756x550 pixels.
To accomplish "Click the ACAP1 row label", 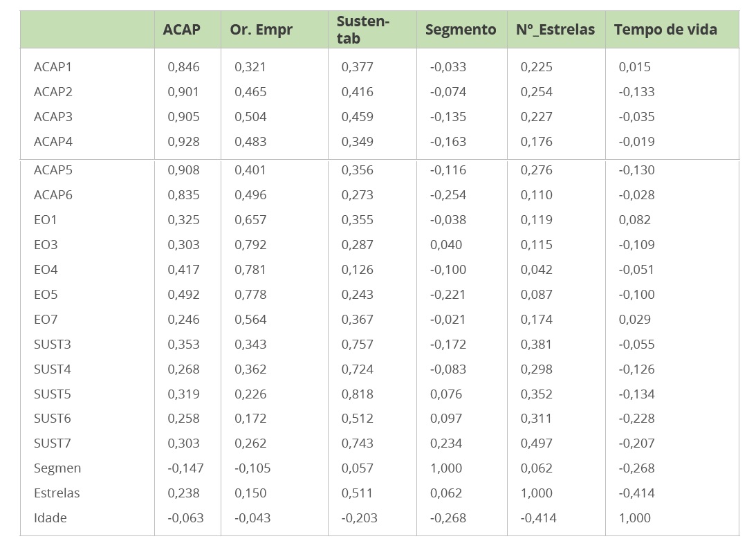I will tap(53, 67).
